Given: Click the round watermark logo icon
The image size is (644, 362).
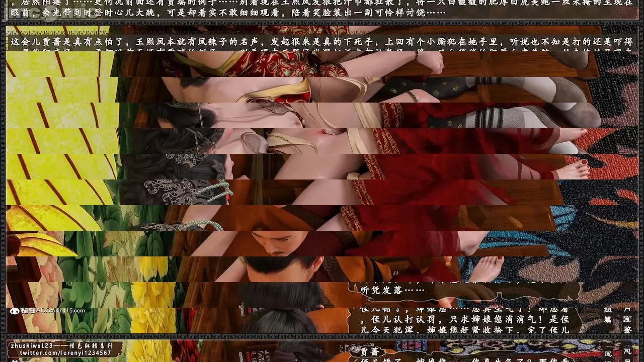Looking at the screenshot, I should 15,311.
